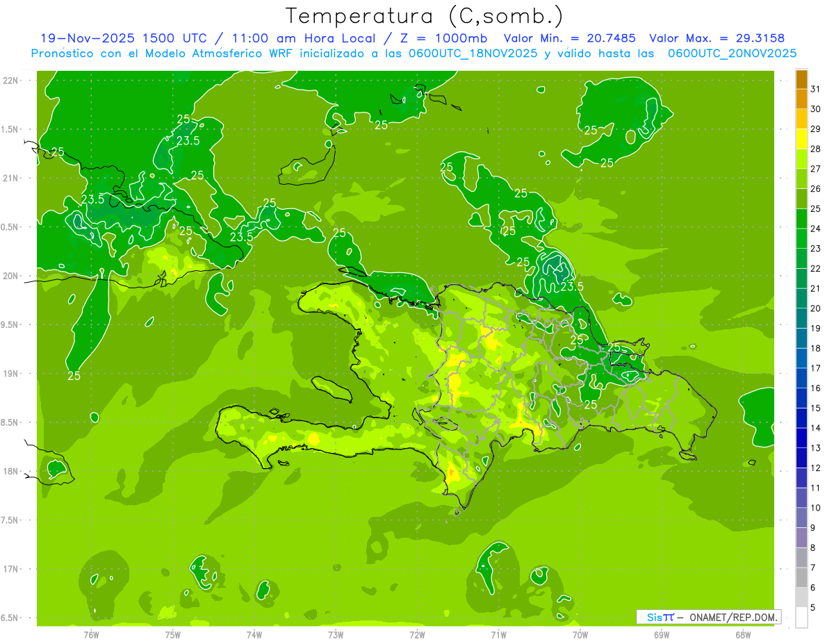Click the color scale label "20"
The height and width of the screenshot is (644, 834).
point(816,308)
